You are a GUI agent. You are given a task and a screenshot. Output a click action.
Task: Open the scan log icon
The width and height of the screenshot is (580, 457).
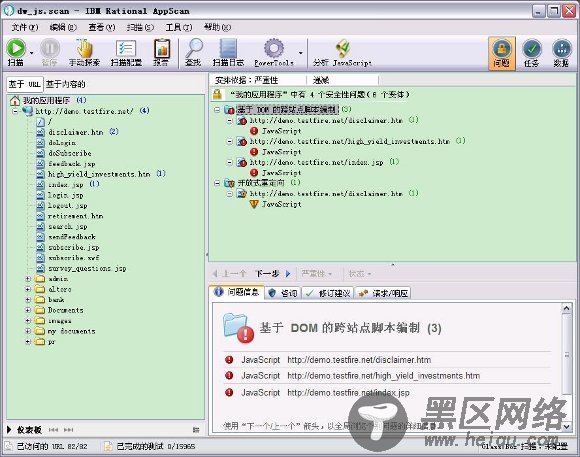point(228,48)
